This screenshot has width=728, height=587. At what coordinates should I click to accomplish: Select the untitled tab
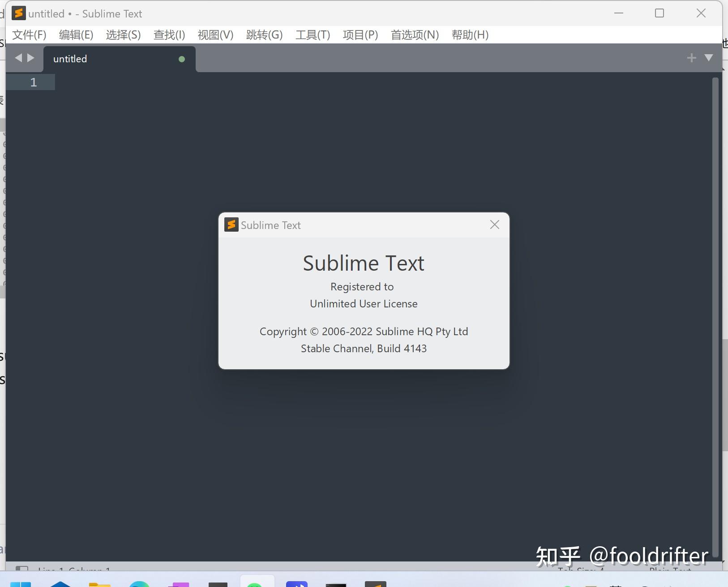pos(90,58)
